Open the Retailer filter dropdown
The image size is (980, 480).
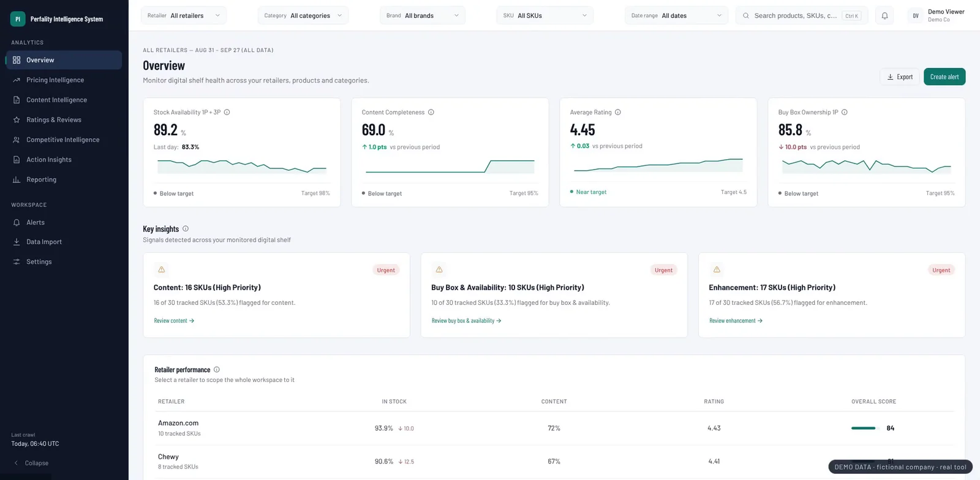(x=184, y=15)
